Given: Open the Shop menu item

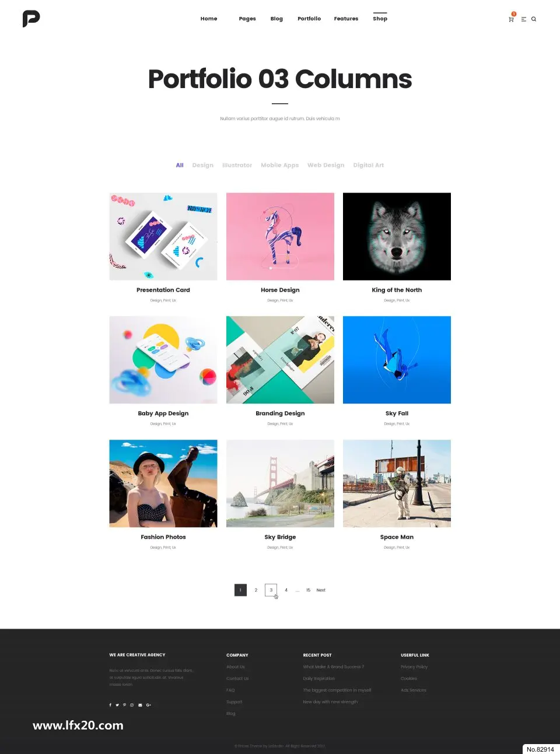Looking at the screenshot, I should [380, 19].
